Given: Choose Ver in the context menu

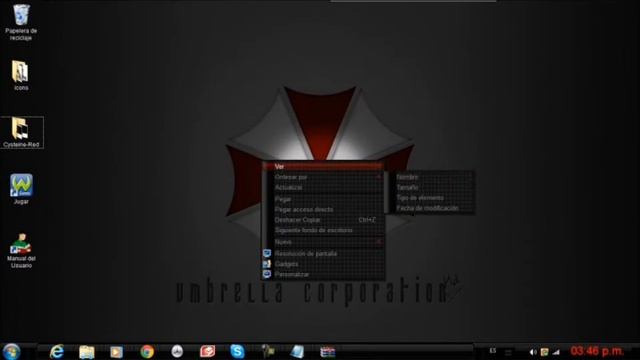Looking at the screenshot, I should point(324,167).
